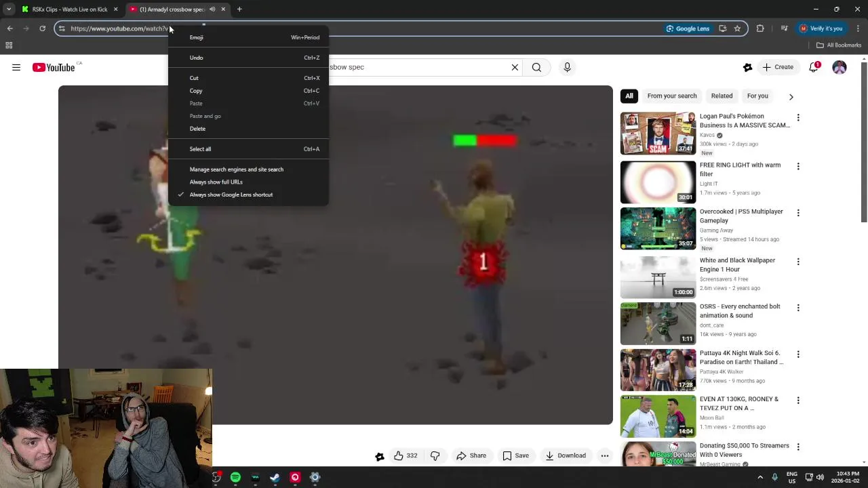Screen dimensions: 868x488
Task: Open the Overcooked PS5 gameplay thumbnail
Action: point(658,228)
